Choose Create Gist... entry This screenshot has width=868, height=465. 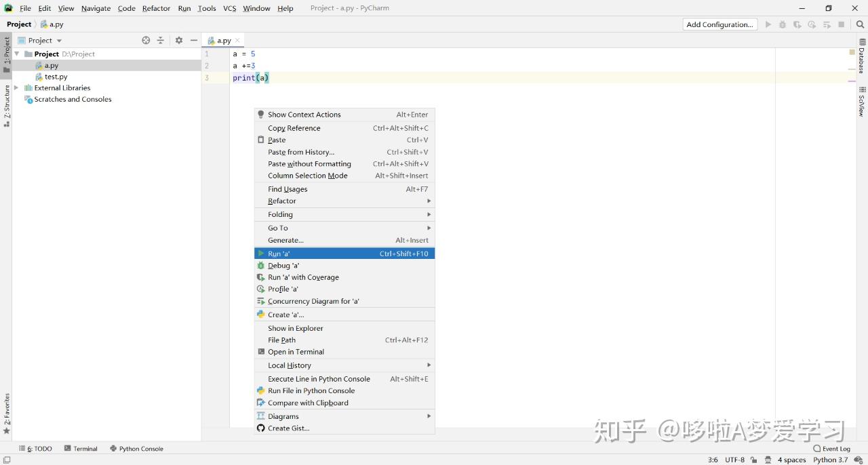click(344, 428)
